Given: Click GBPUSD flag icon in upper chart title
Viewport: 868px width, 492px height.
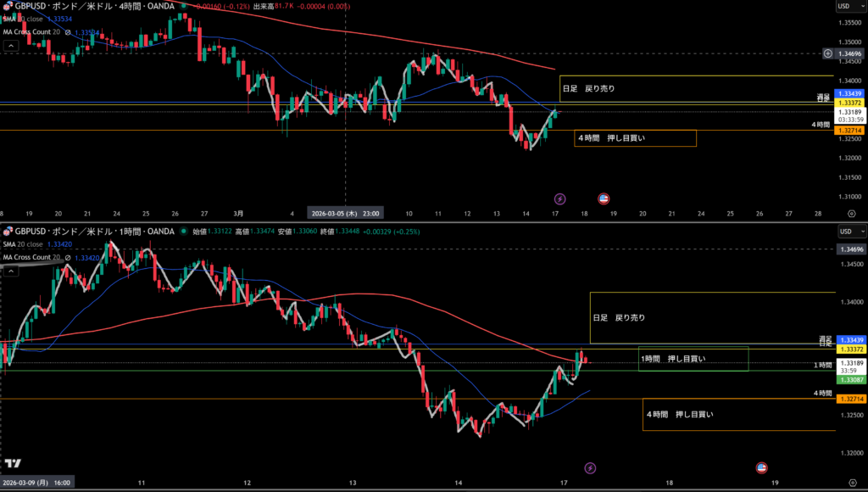Looking at the screenshot, I should pyautogui.click(x=8, y=6).
